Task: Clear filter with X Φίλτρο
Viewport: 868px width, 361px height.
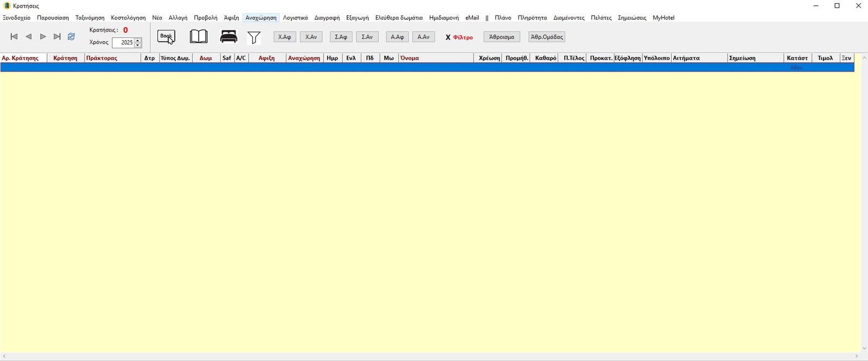Action: pyautogui.click(x=459, y=37)
